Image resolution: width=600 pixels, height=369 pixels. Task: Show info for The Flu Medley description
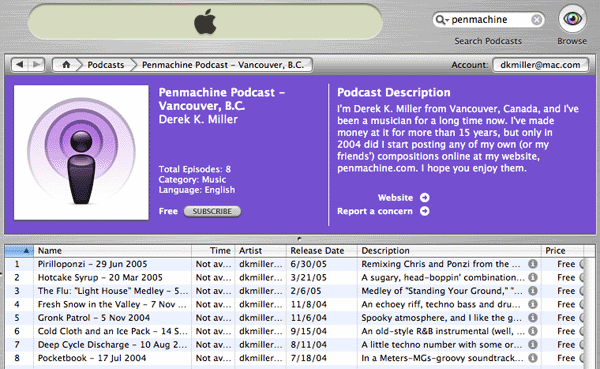[533, 291]
